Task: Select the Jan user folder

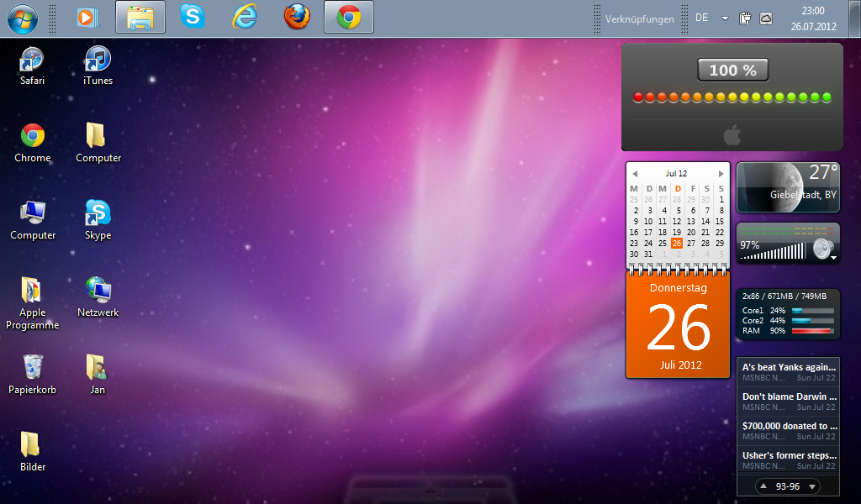Action: coord(98,375)
